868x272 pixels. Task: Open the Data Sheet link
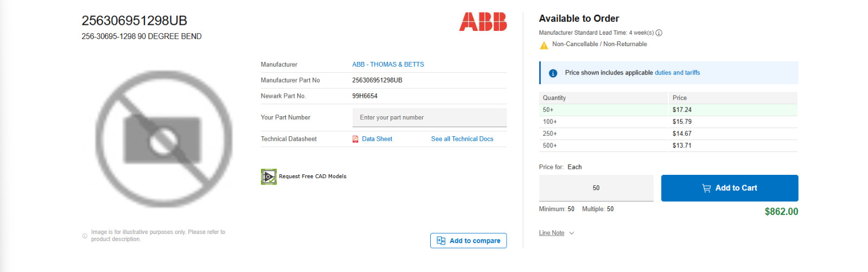tap(377, 139)
